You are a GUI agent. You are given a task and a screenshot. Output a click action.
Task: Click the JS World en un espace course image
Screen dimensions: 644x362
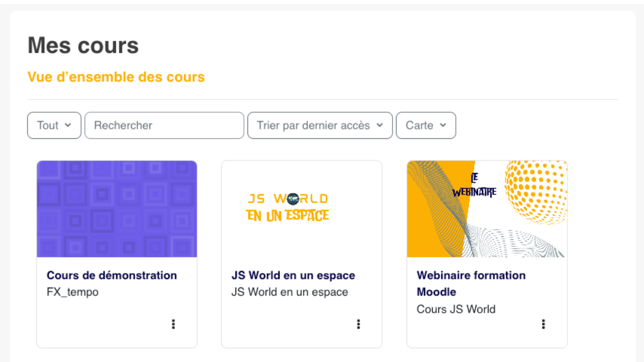click(302, 209)
